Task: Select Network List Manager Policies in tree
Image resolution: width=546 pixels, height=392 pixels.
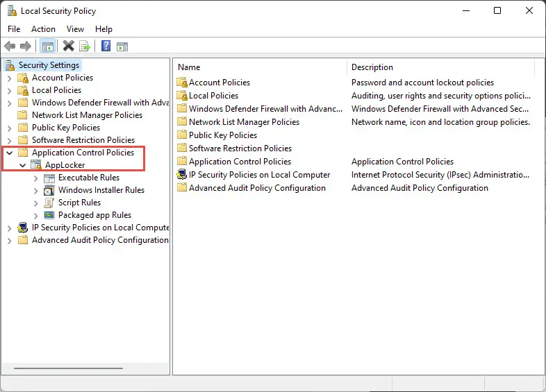Action: (87, 115)
